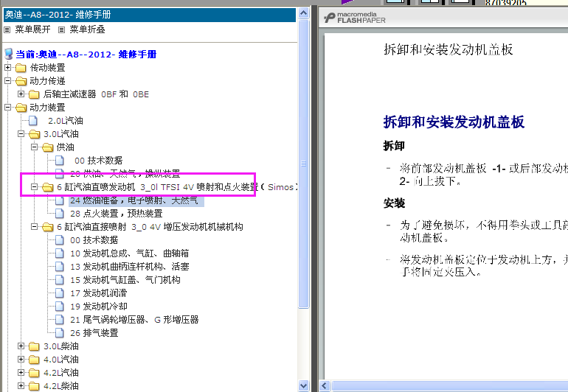Open 19 发动机冷却 document

click(x=99, y=307)
